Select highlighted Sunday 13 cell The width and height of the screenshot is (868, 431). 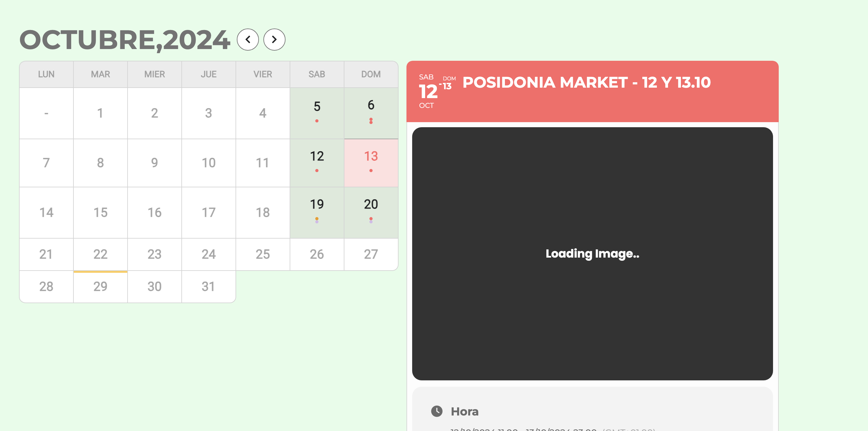(x=371, y=163)
